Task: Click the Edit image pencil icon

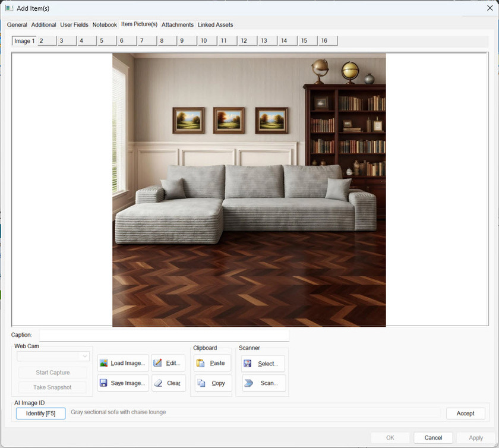Action: tap(157, 364)
